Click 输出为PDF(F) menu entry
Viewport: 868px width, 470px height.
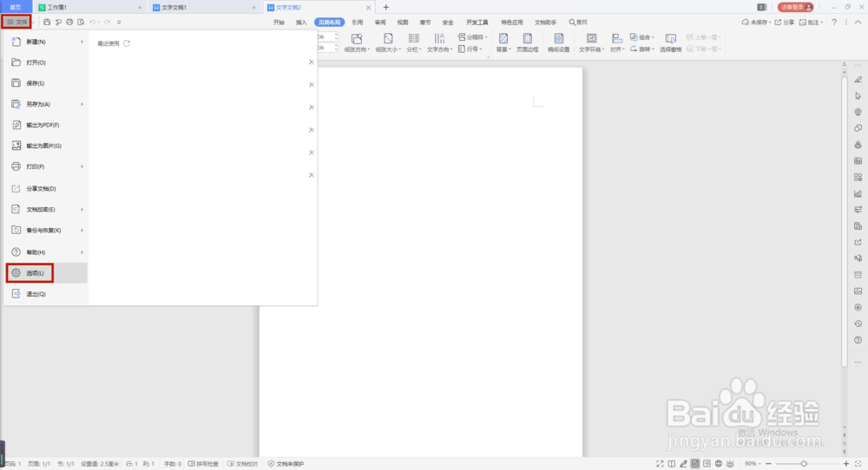[47, 125]
